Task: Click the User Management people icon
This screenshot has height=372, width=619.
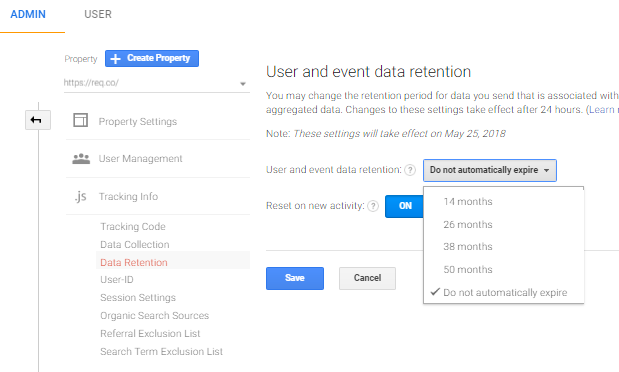Action: pos(81,159)
